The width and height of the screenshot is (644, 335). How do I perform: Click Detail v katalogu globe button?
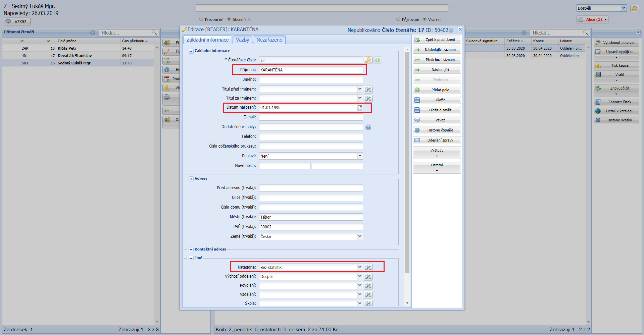616,111
